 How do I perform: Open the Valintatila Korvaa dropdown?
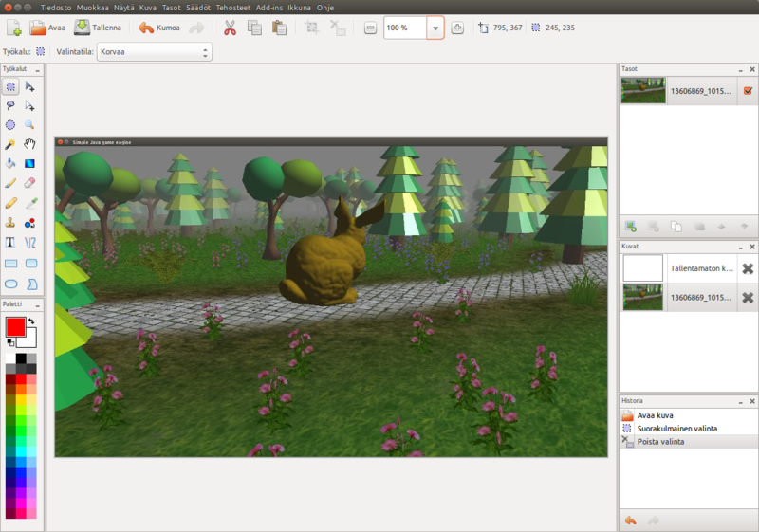coord(155,52)
